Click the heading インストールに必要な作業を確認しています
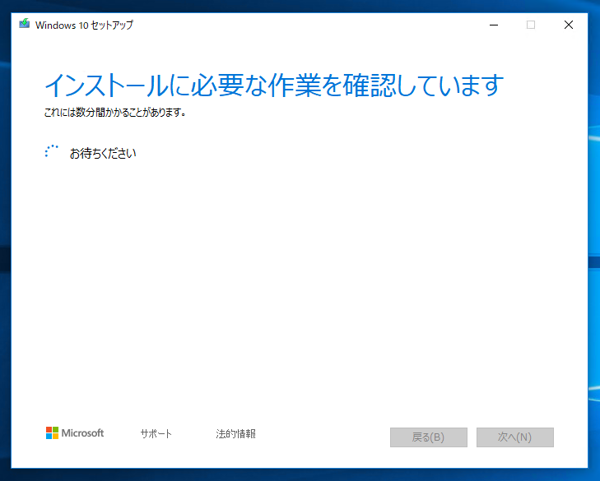Image resolution: width=600 pixels, height=481 pixels. [x=274, y=85]
